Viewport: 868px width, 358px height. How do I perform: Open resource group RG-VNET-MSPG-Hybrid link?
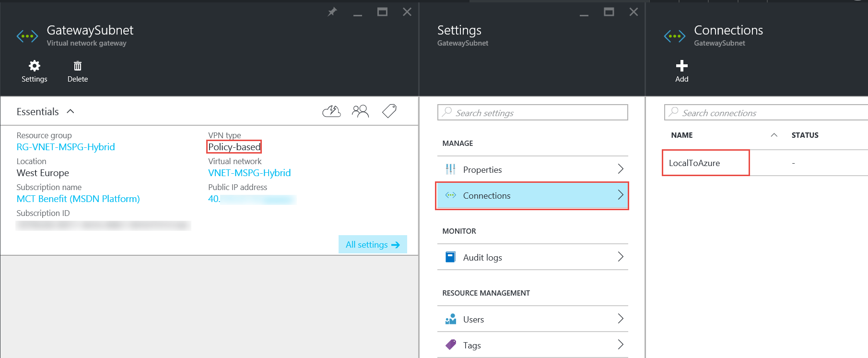tap(66, 147)
